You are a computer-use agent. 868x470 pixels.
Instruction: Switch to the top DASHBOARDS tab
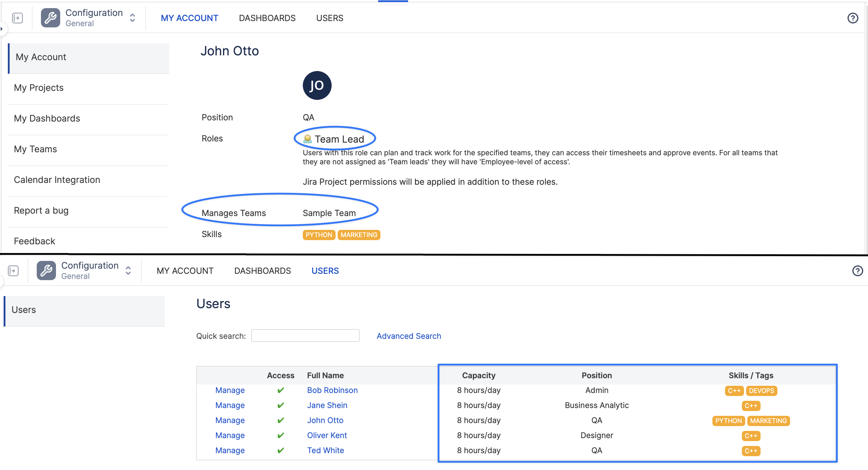(x=267, y=18)
